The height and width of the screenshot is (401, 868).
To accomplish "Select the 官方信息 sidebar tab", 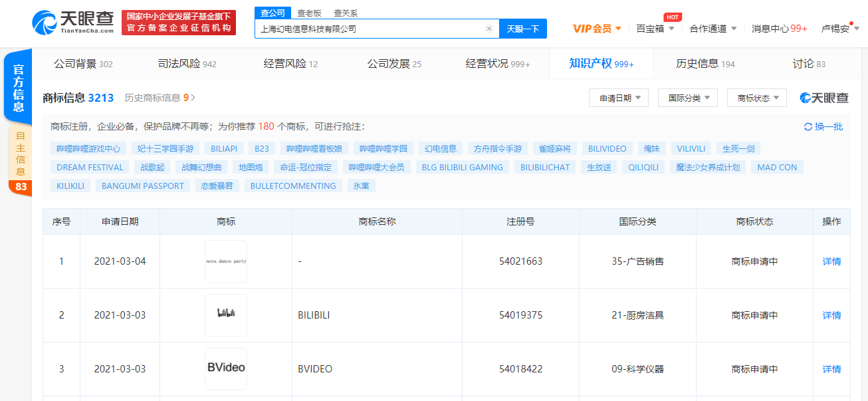I will (18, 86).
